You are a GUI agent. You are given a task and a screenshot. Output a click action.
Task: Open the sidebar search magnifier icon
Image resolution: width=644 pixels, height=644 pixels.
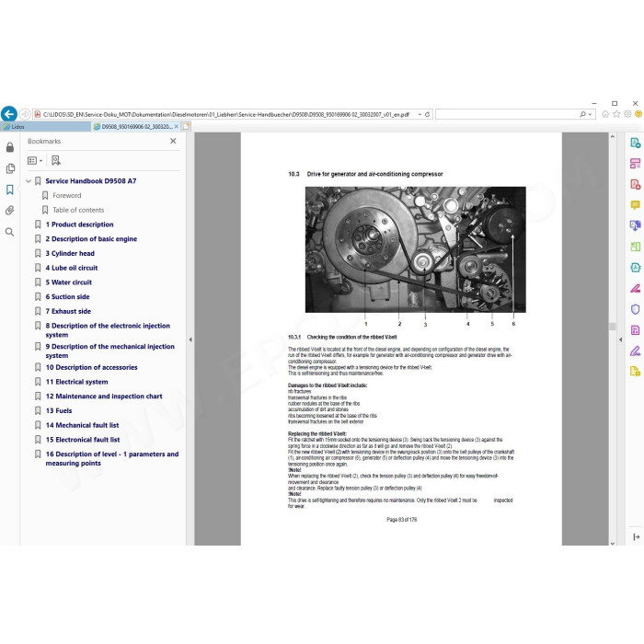(x=10, y=232)
